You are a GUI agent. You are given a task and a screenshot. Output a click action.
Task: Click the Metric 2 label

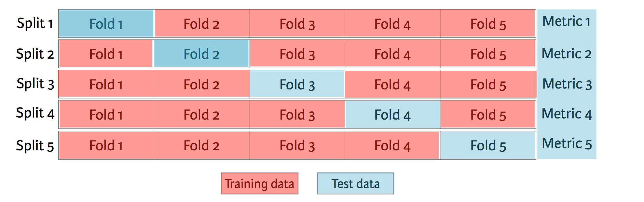567,54
